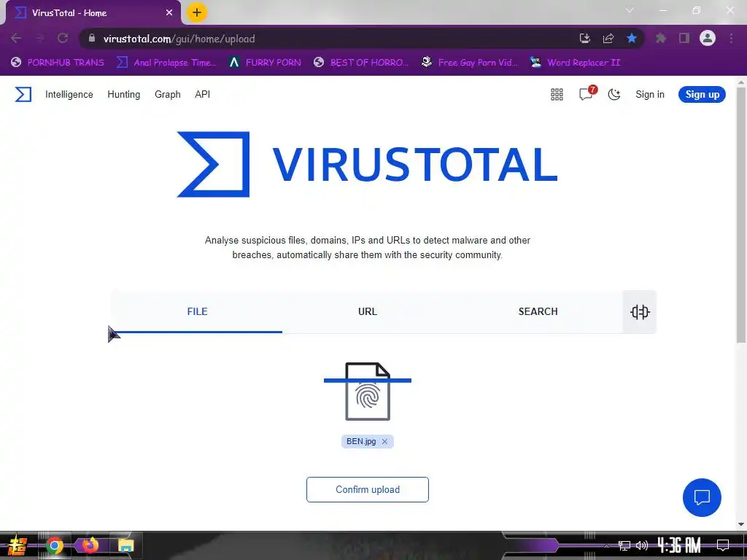Open the extensions puzzle icon
The height and width of the screenshot is (560, 747).
[661, 38]
